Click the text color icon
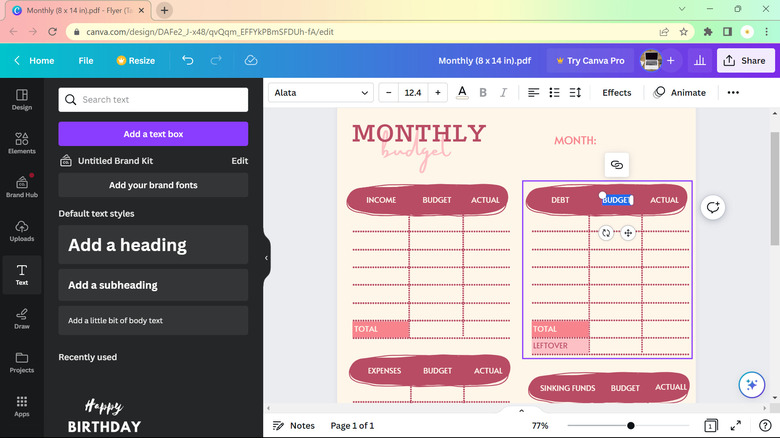 462,93
